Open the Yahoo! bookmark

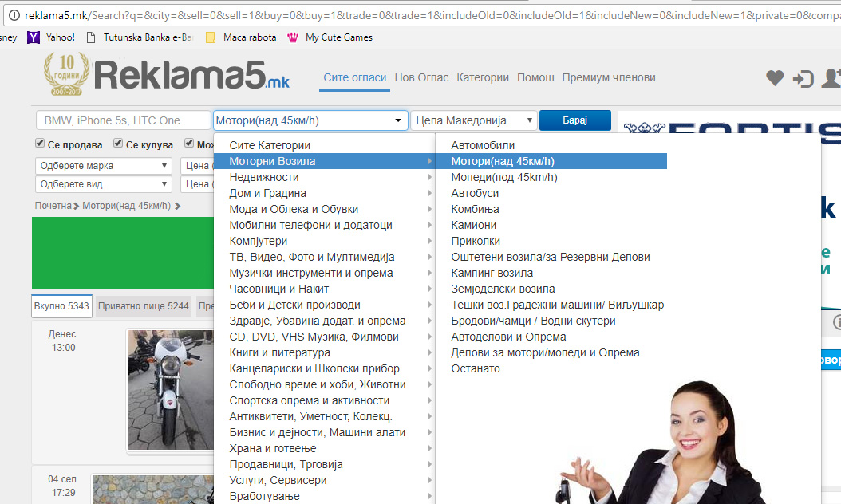click(x=52, y=37)
